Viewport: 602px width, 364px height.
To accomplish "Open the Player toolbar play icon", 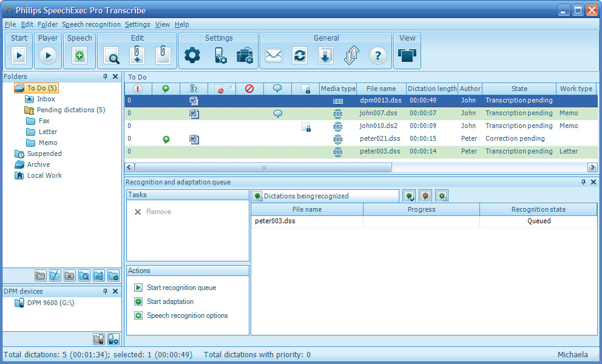I will click(48, 55).
